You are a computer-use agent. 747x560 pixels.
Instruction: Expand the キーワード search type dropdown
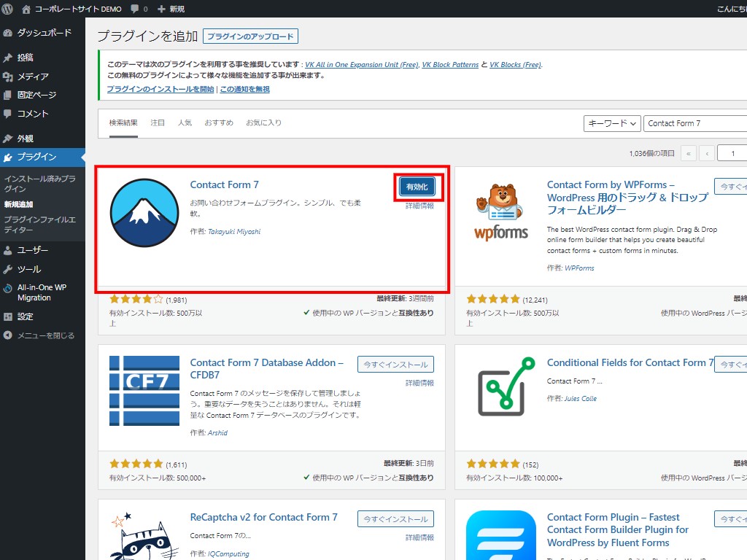point(612,123)
